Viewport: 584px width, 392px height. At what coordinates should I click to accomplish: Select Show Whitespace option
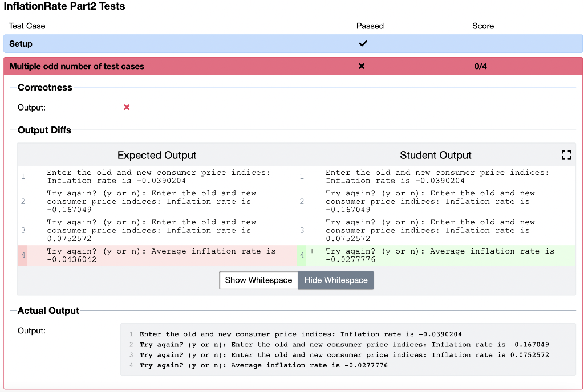click(x=258, y=280)
